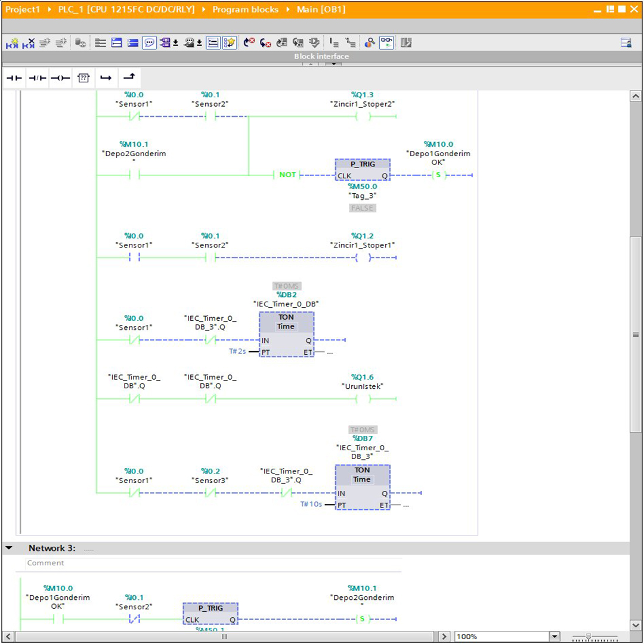Click the close branch icon
This screenshot has width=644, height=644.
pos(129,78)
